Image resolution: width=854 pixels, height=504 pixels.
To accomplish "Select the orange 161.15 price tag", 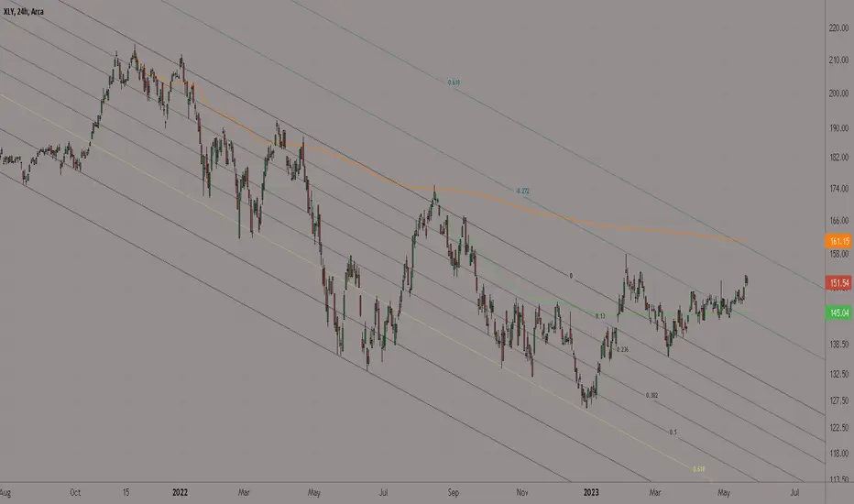I will (x=838, y=241).
